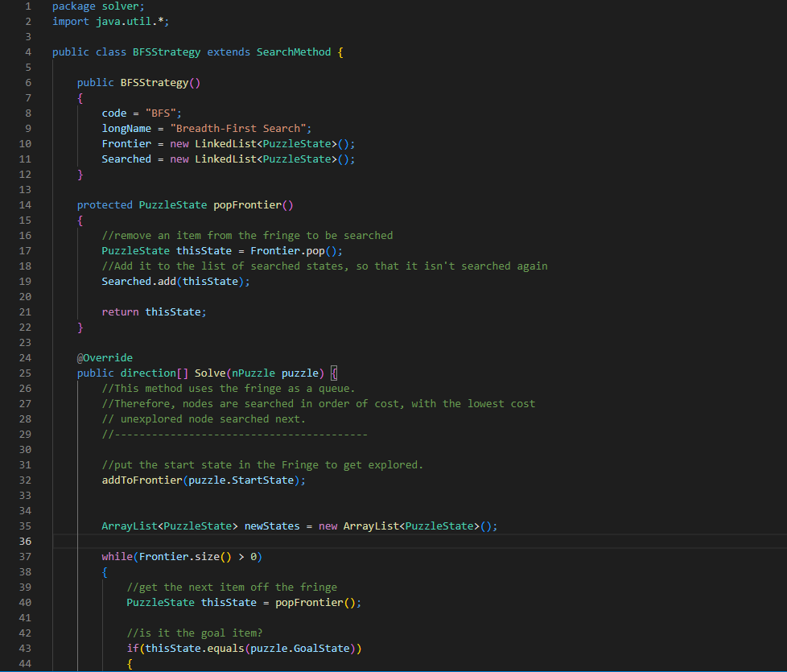This screenshot has height=672, width=787.
Task: Click the addToFrontier call on line 32
Action: (x=143, y=480)
